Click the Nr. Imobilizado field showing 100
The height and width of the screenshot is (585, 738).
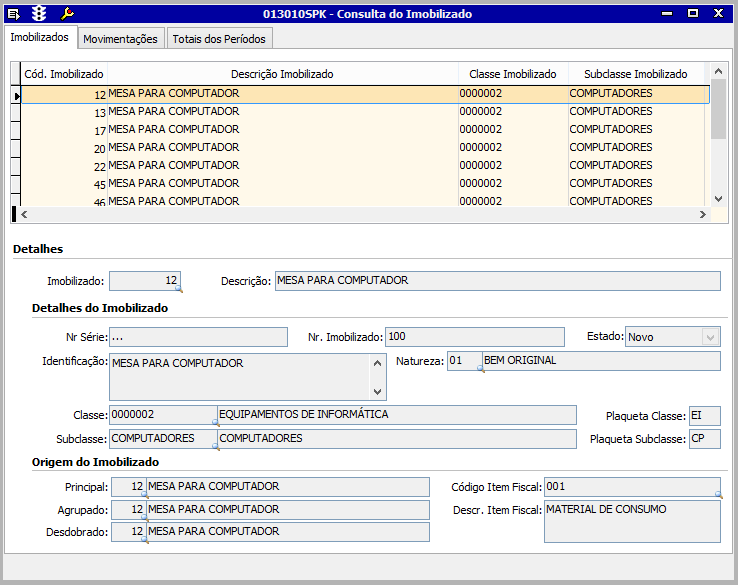474,337
